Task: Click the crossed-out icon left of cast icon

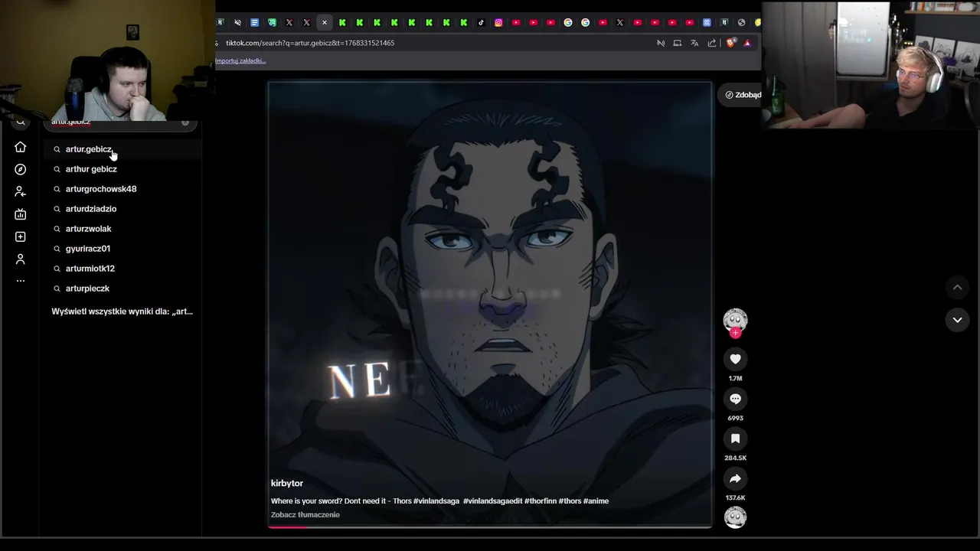Action: tap(661, 43)
